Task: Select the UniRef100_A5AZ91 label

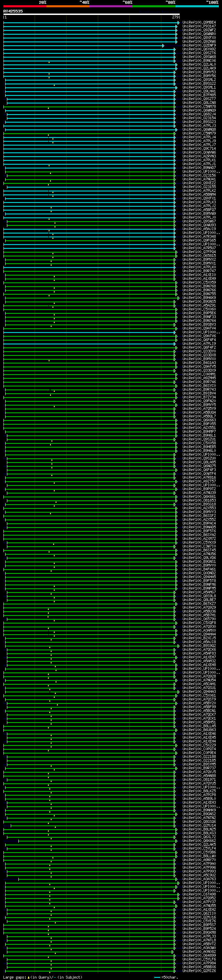Action: point(199,306)
